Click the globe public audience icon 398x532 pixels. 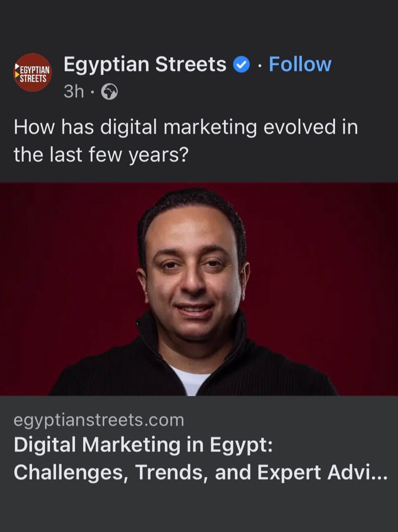[109, 92]
